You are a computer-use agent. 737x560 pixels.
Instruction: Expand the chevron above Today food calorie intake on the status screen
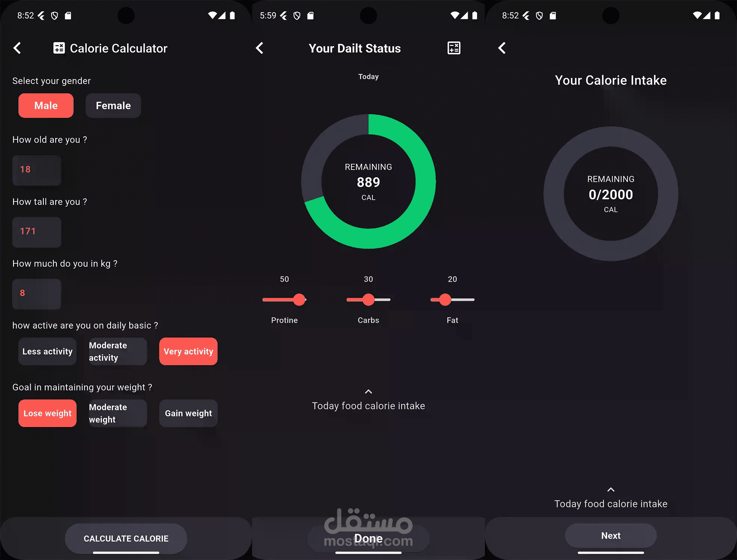(x=368, y=392)
